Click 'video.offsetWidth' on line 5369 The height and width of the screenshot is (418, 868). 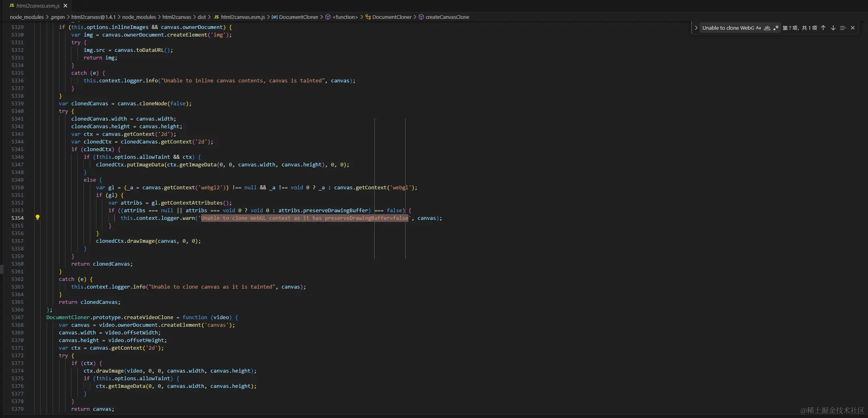pyautogui.click(x=131, y=332)
